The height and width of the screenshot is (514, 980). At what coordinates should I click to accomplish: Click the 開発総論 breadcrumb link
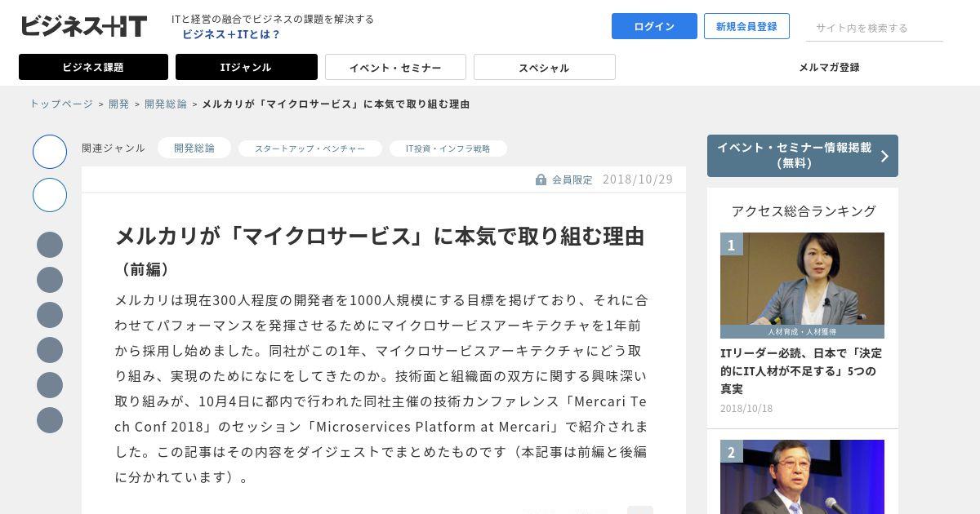(x=166, y=104)
